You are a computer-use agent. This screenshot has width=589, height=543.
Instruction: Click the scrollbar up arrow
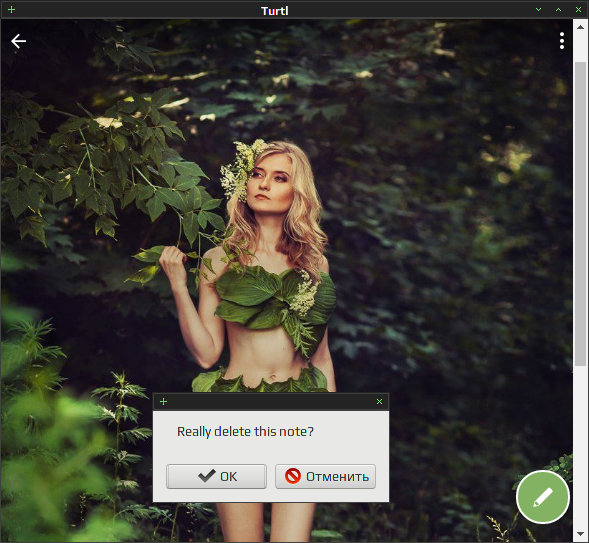click(580, 27)
